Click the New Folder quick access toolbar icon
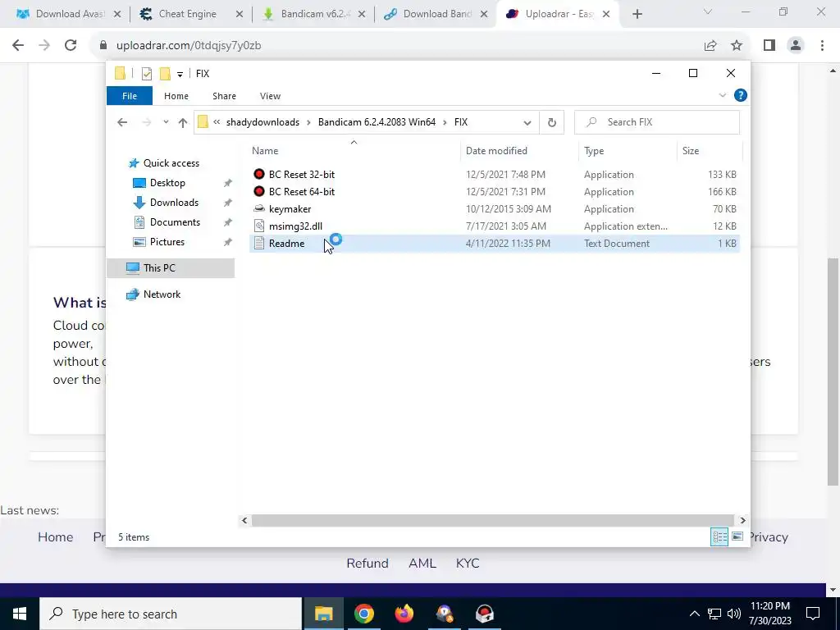 coord(165,73)
